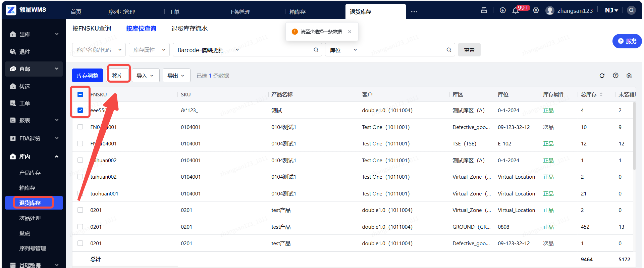Check the 0201 row in GROUND zone
Viewport: 644px width, 268px height.
click(x=80, y=227)
